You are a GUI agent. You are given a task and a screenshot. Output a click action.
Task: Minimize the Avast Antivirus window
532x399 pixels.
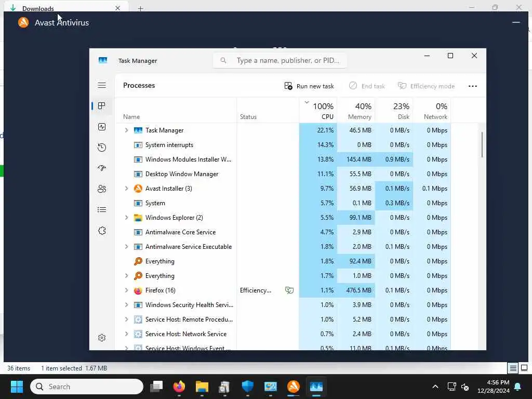pyautogui.click(x=516, y=22)
